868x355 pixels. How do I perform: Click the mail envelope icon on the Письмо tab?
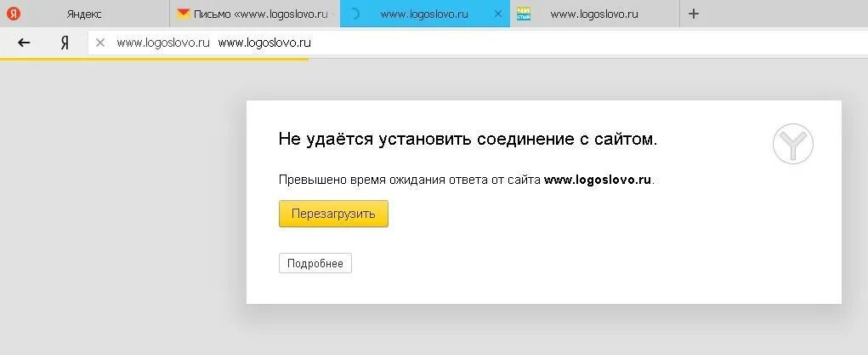pos(184,14)
